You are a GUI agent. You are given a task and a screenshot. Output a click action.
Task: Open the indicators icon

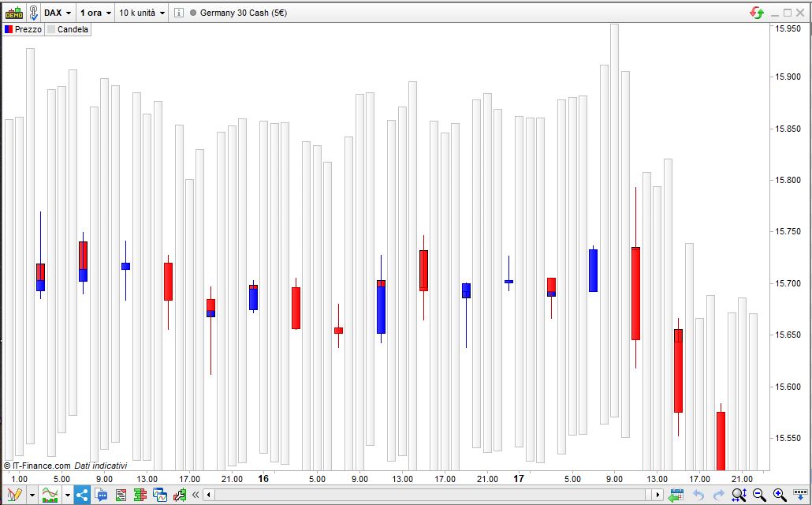click(50, 495)
